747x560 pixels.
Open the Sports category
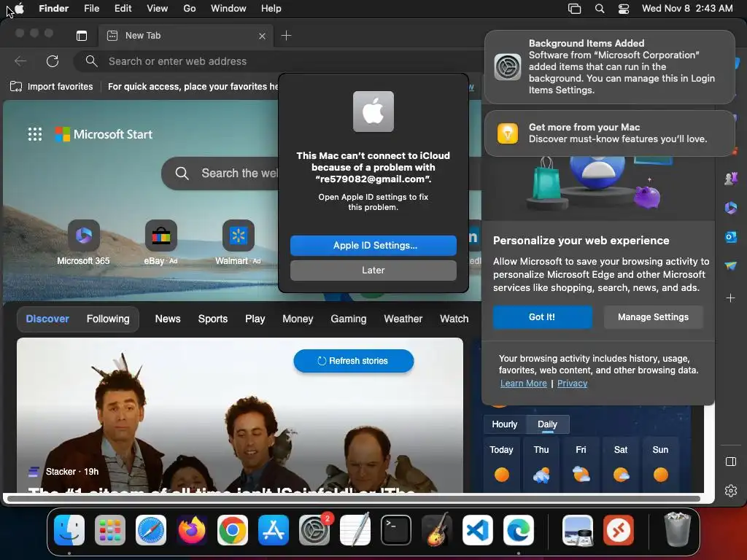coord(213,319)
